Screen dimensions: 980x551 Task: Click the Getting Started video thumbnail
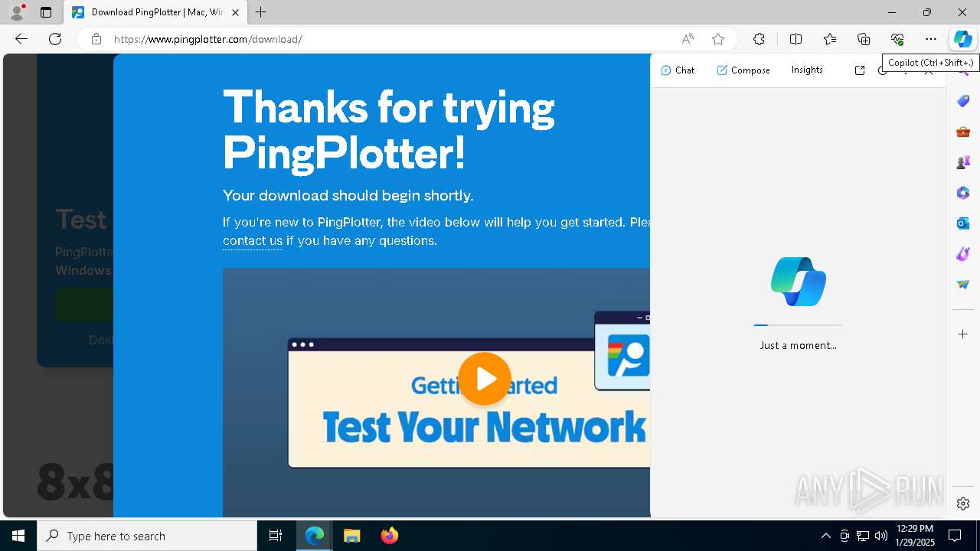click(436, 393)
